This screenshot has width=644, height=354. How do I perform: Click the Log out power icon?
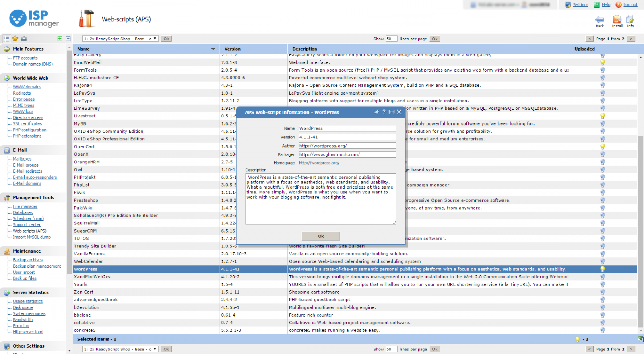[619, 5]
